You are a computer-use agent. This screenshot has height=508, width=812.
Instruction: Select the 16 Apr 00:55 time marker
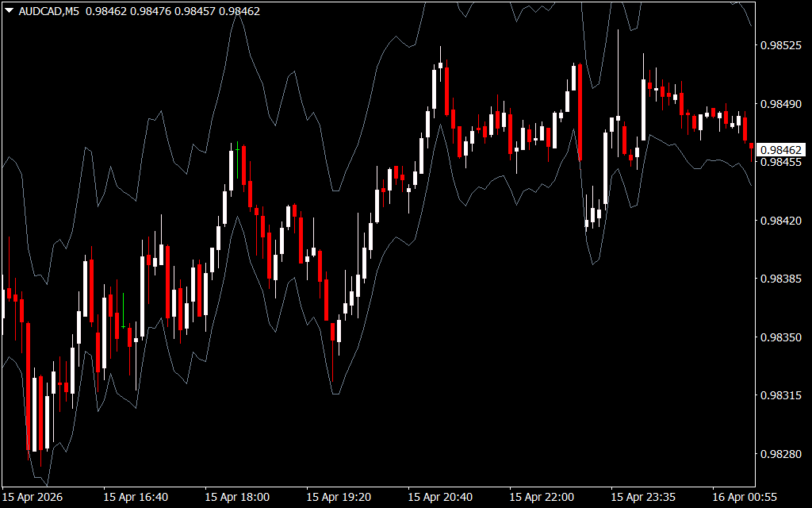(x=745, y=497)
